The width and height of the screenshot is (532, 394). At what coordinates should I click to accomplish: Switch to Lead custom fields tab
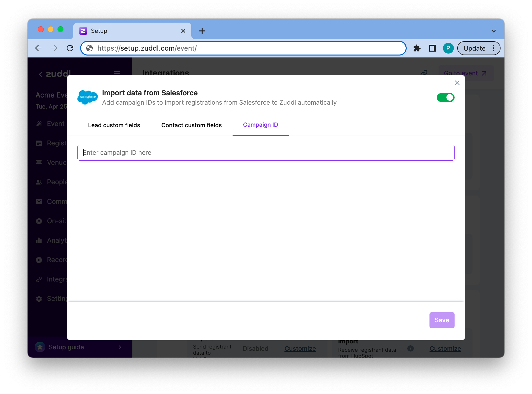114,125
